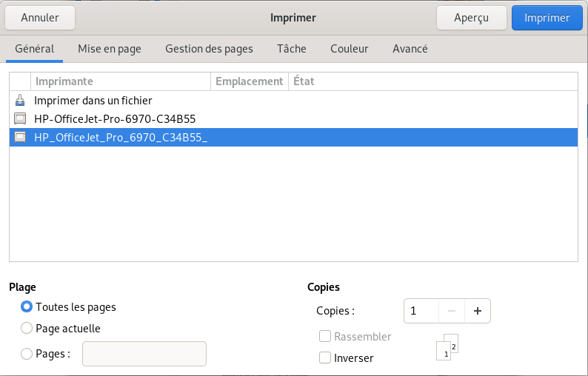This screenshot has height=376, width=588.
Task: Select the Page actuelle radio option
Action: [27, 329]
